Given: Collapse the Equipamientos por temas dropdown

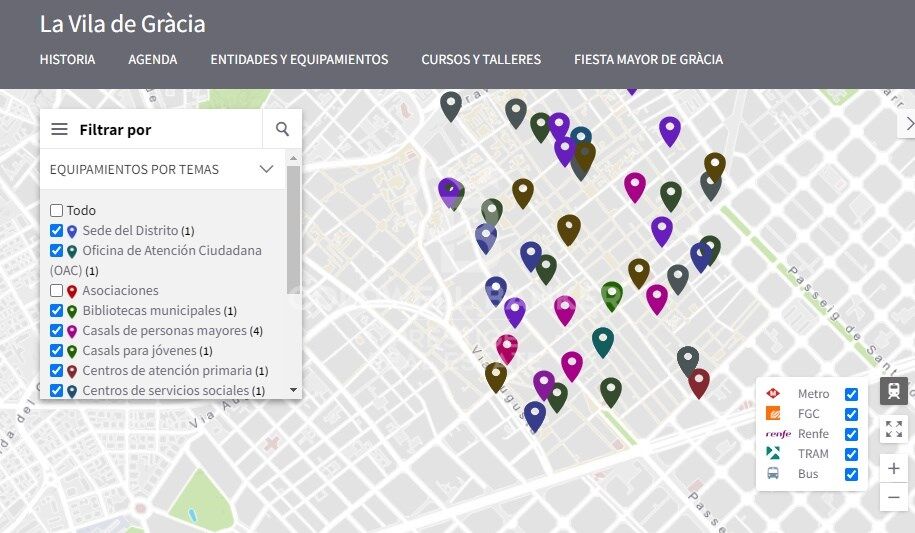Looking at the screenshot, I should pyautogui.click(x=266, y=169).
